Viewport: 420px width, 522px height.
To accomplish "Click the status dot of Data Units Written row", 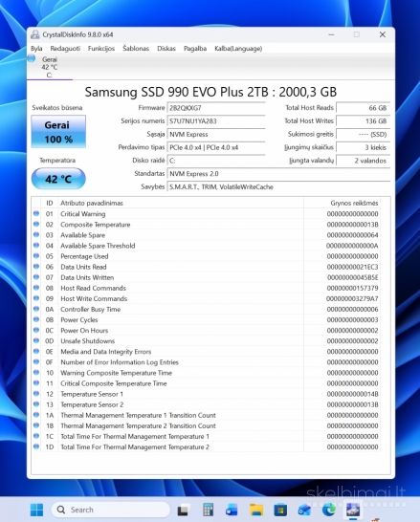I will pyautogui.click(x=36, y=277).
